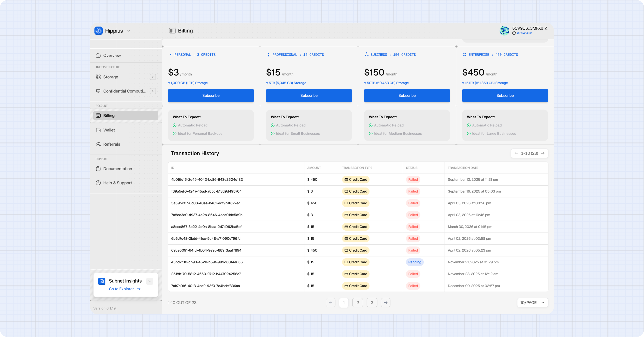Click the Overview home icon
Screen dimensions: 644x337
point(98,55)
